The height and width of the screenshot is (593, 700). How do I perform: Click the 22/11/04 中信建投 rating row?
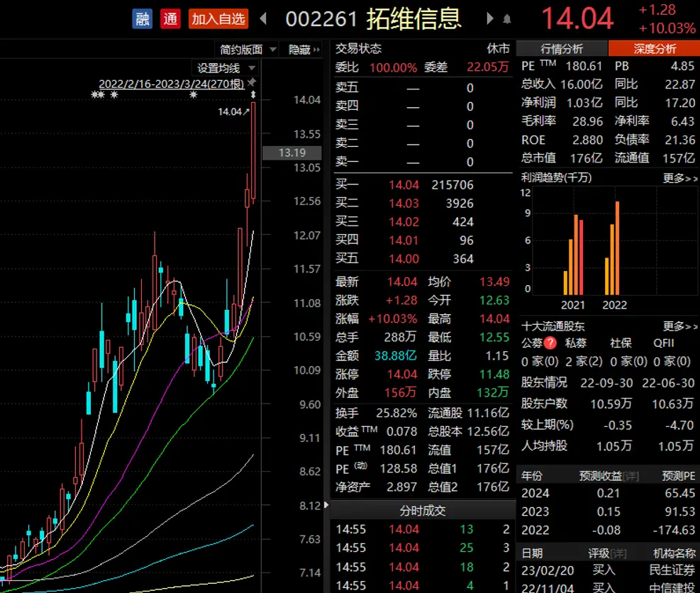point(608,587)
